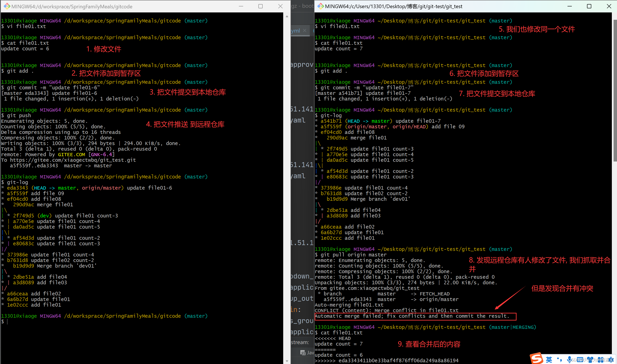The height and width of the screenshot is (364, 617).
Task: Open the IME toolbox grid icon
Action: tap(600, 360)
